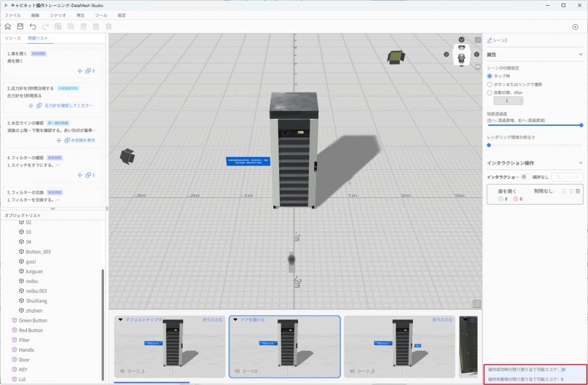This screenshot has height=385, width=588.
Task: Select the ボタンまたはリンクで遷移 radio option
Action: [490, 84]
